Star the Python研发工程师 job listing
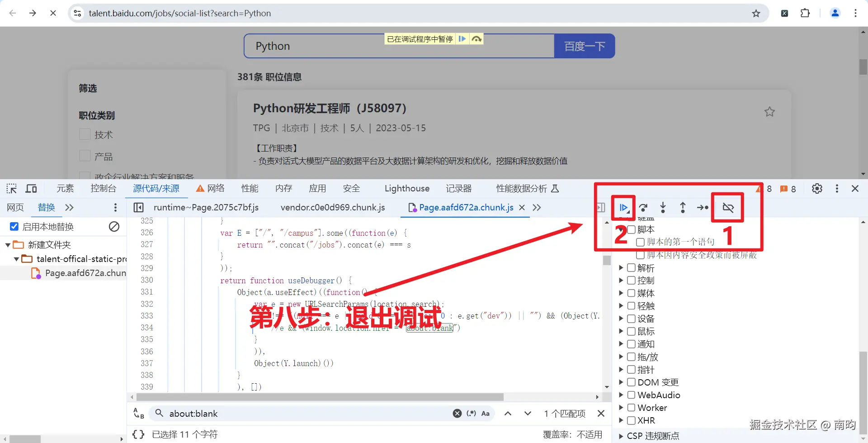 point(769,112)
